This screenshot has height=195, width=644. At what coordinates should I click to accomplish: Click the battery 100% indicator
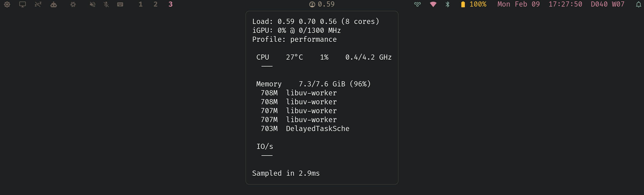[x=474, y=4]
